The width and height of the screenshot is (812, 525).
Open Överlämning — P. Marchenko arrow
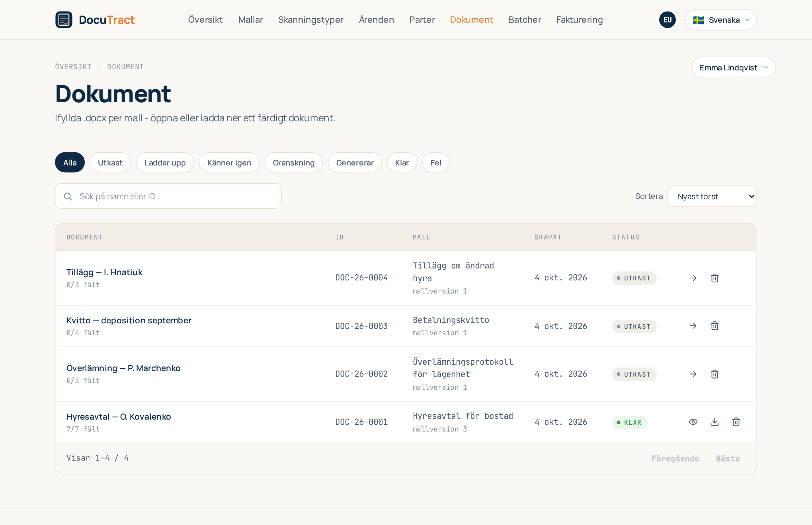(693, 374)
